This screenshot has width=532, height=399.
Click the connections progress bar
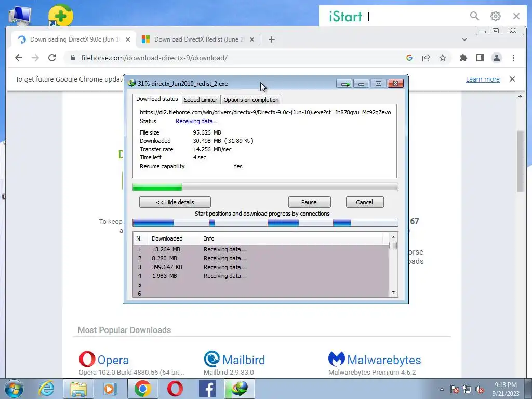coord(265,223)
